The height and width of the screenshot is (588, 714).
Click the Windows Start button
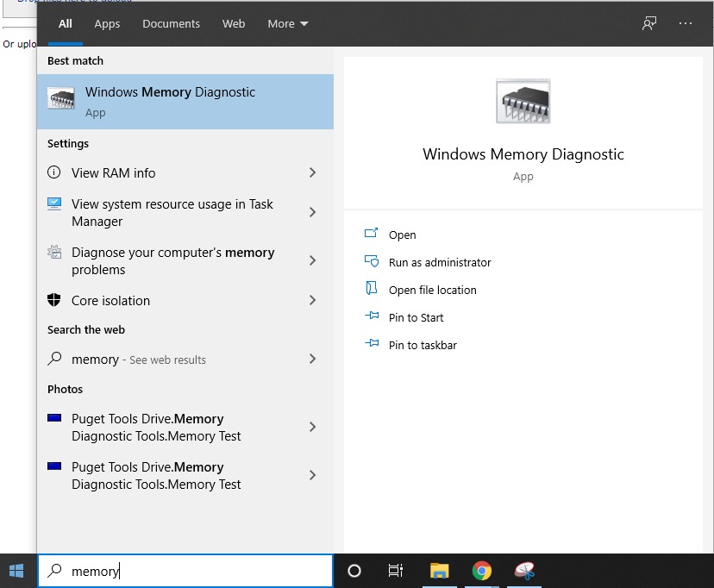[16, 571]
